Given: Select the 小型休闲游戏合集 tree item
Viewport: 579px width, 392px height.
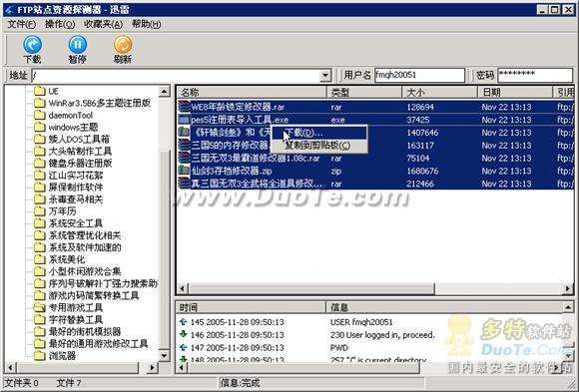Looking at the screenshot, I should (x=85, y=271).
